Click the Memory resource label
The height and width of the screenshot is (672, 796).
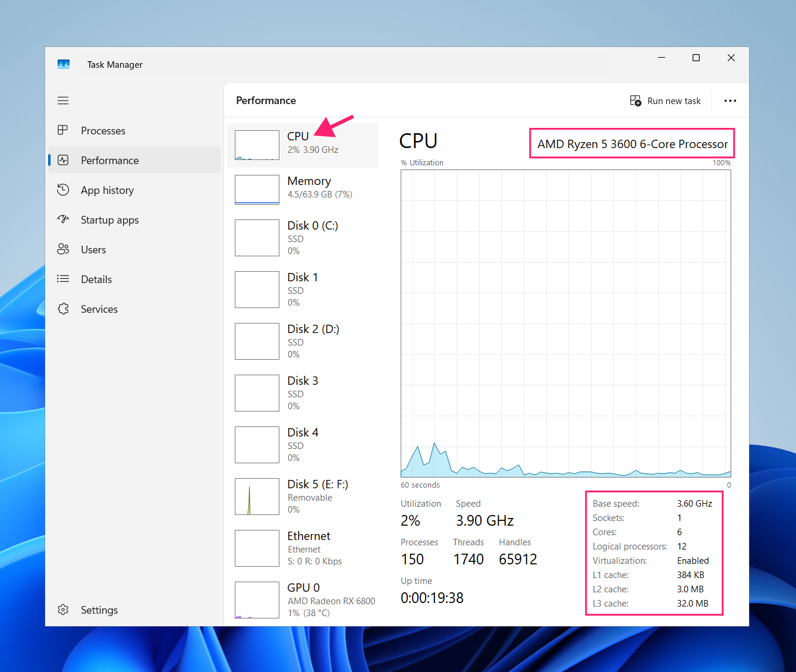[309, 181]
